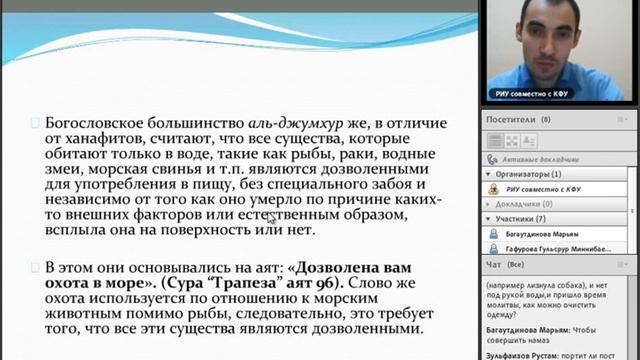Click the first slide bullet checkbox marker

(35, 123)
